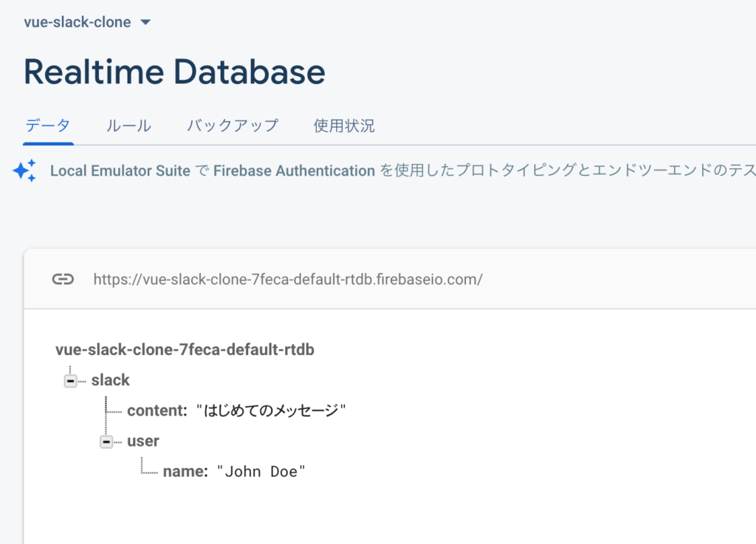Switch to the ルール tab
Image resolution: width=756 pixels, height=544 pixels.
pos(128,125)
